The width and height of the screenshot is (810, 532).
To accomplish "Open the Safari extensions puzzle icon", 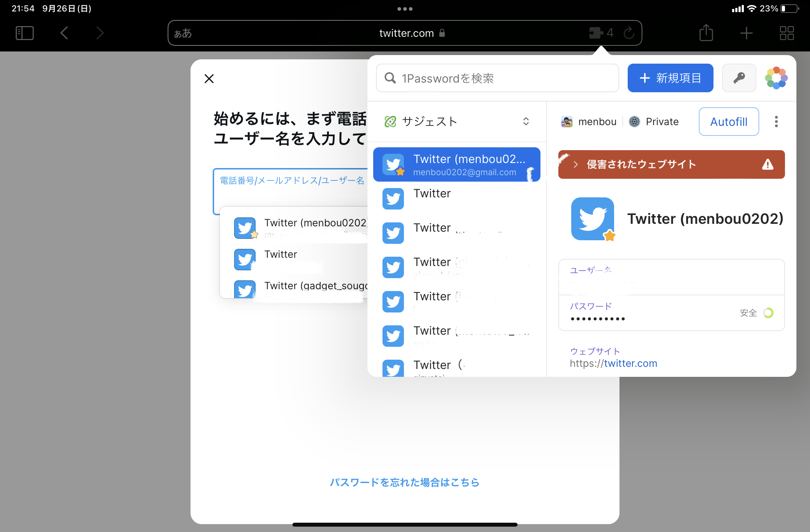I will point(596,33).
